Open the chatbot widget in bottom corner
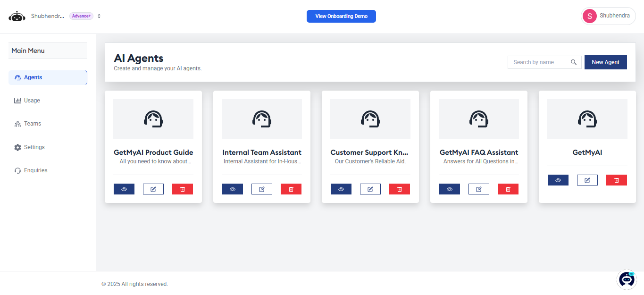Image resolution: width=644 pixels, height=295 pixels. click(627, 279)
